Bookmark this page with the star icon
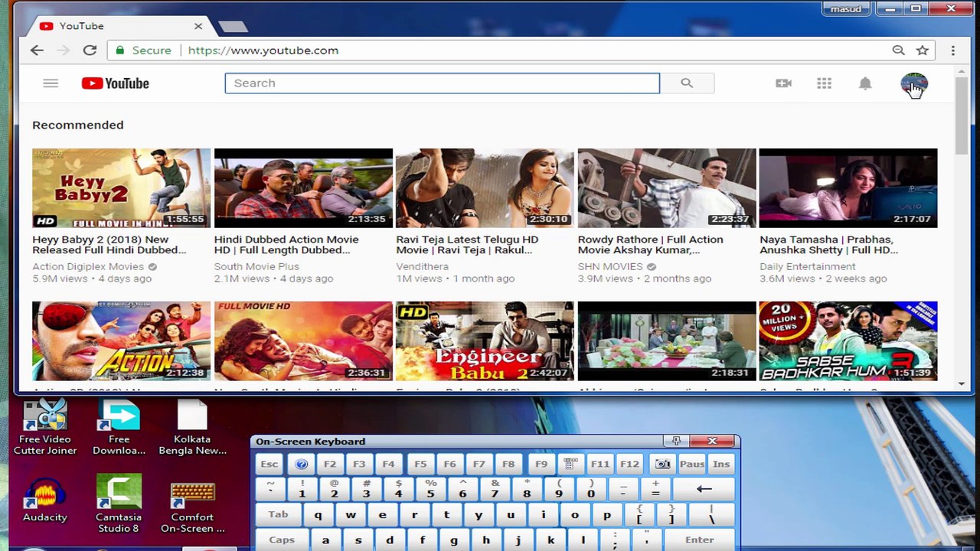 pos(923,51)
